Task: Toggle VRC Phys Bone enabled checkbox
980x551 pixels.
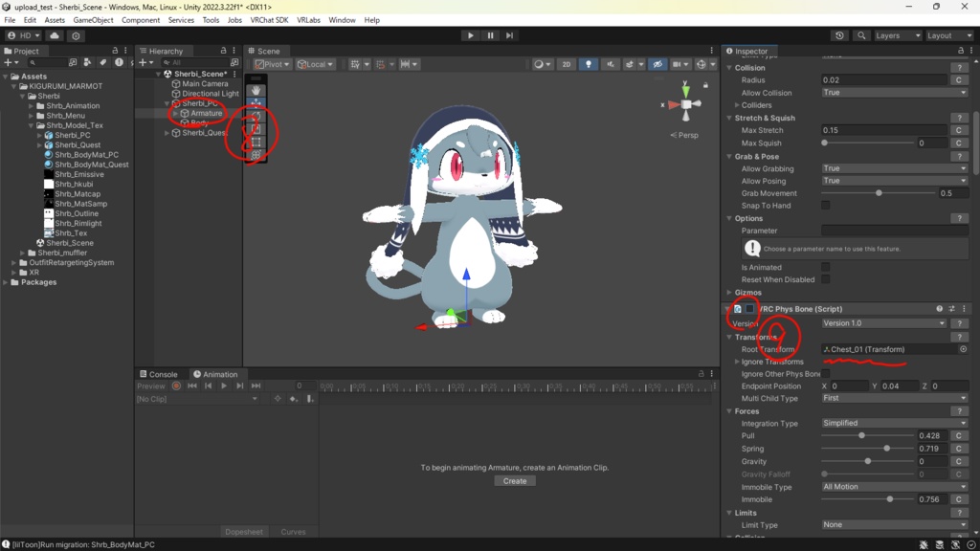Action: [749, 309]
